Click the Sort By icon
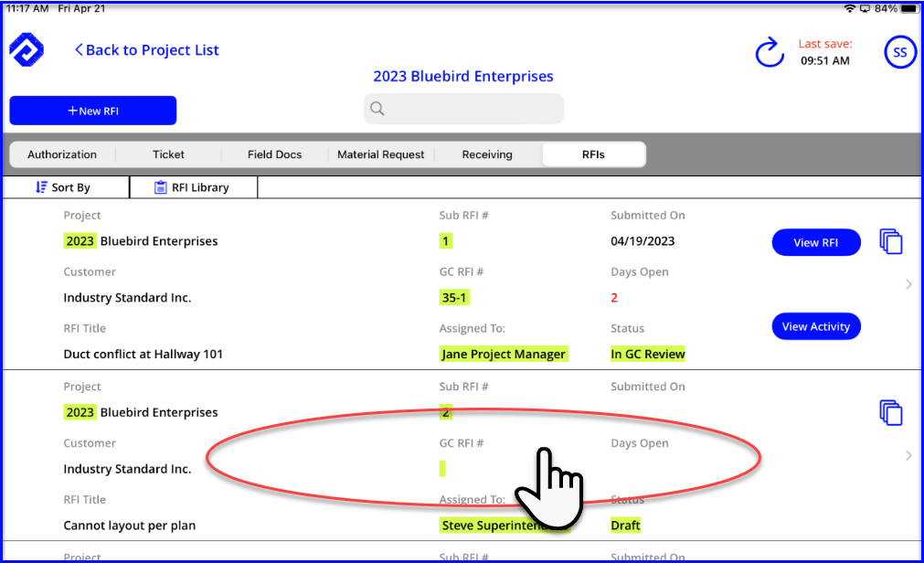Viewport: 924px width, 563px height. tap(41, 187)
